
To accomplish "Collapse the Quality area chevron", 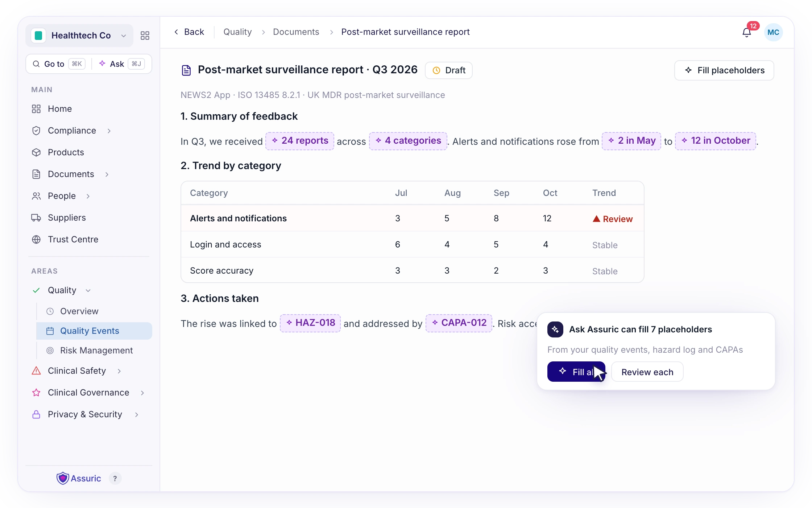I will point(88,290).
